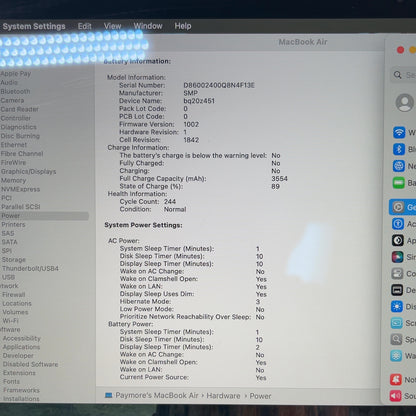Open the Accessibility icon in sidebar

coord(398,224)
